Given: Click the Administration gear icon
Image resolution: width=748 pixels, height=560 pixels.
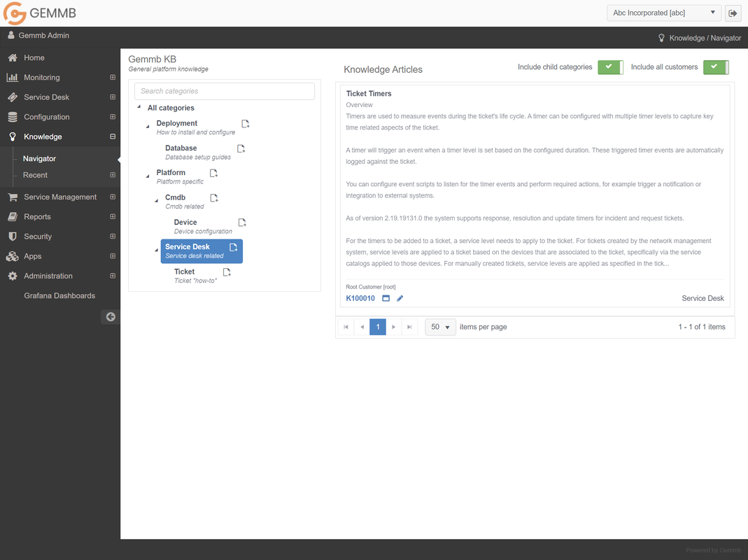Looking at the screenshot, I should point(13,276).
